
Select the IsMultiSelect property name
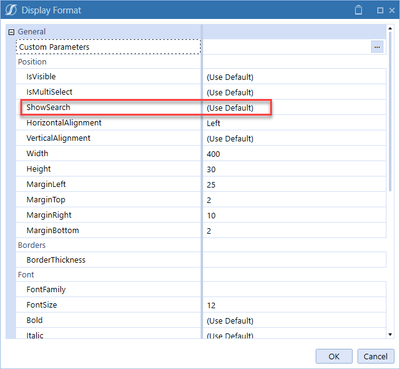(x=49, y=92)
